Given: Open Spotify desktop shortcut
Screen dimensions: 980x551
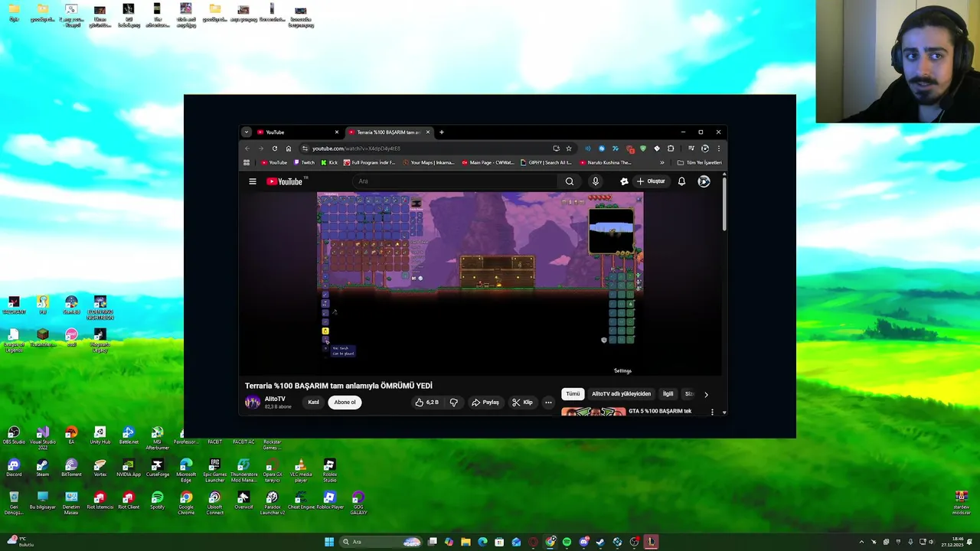Looking at the screenshot, I should pyautogui.click(x=157, y=500).
